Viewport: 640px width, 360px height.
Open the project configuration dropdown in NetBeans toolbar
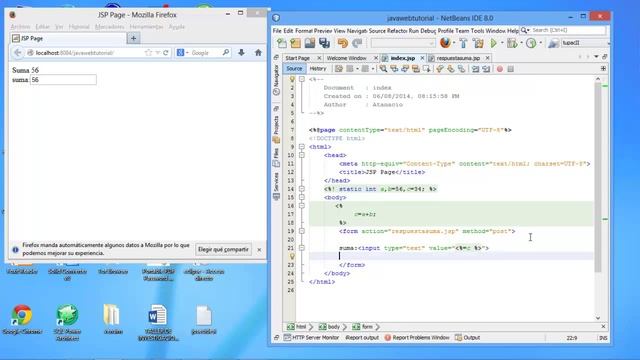pos(402,43)
